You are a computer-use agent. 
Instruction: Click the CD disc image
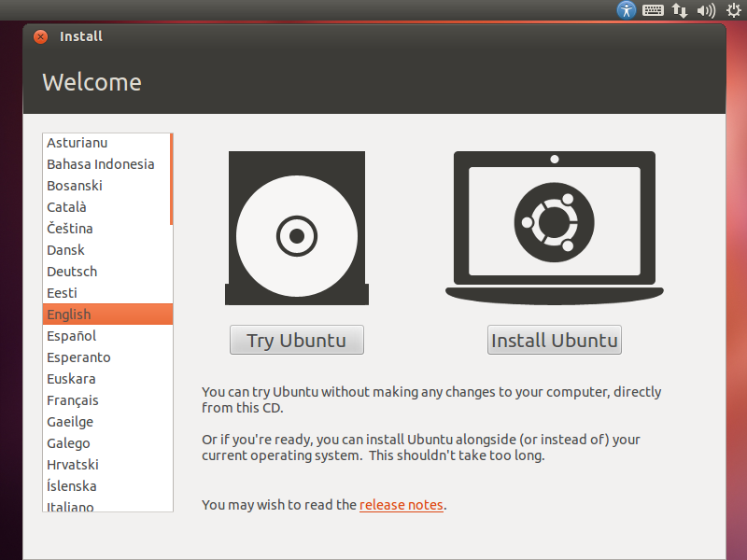point(297,228)
